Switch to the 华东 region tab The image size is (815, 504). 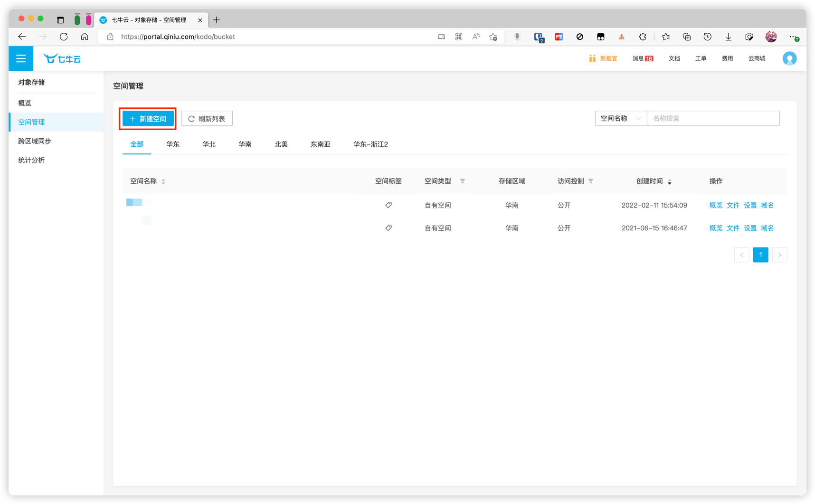click(x=173, y=144)
